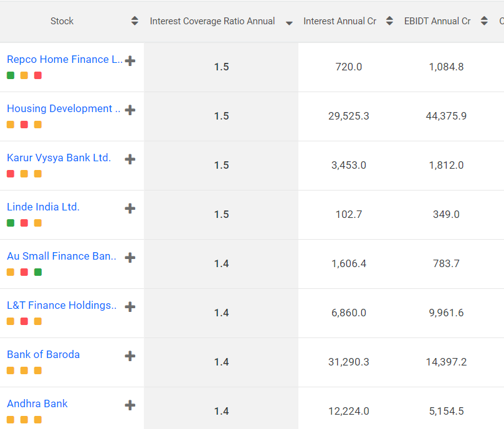This screenshot has width=504, height=429.
Task: Select interest value 12,224.0
Action: pos(349,411)
